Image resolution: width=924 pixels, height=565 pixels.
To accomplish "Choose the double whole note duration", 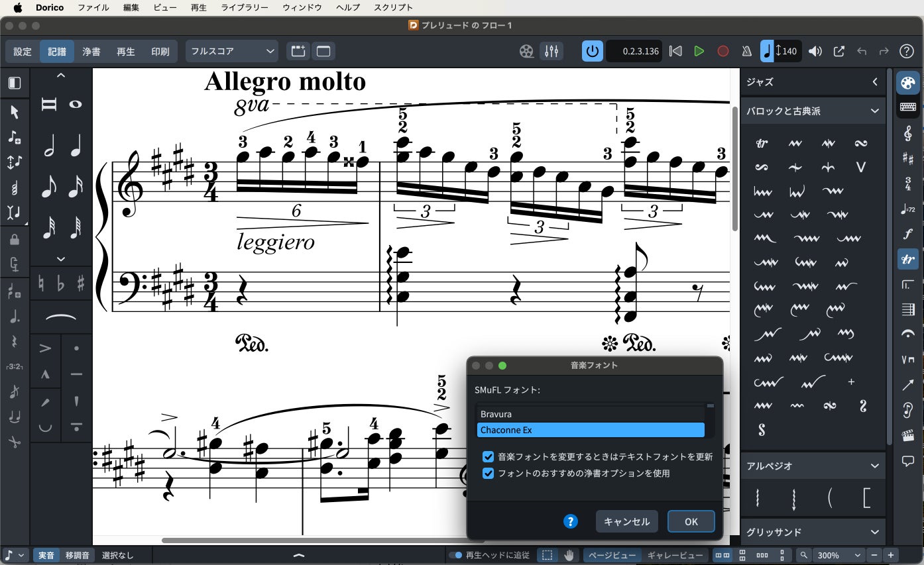I will (49, 104).
